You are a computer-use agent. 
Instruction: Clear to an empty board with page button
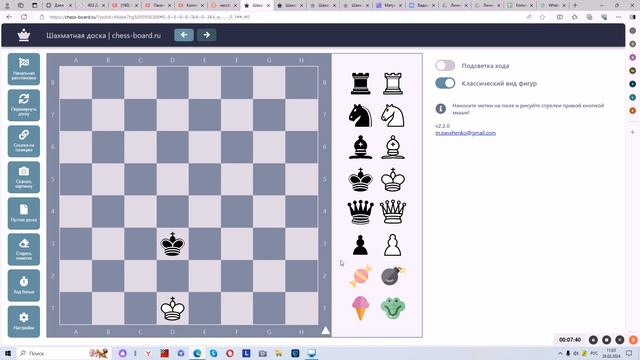[24, 213]
